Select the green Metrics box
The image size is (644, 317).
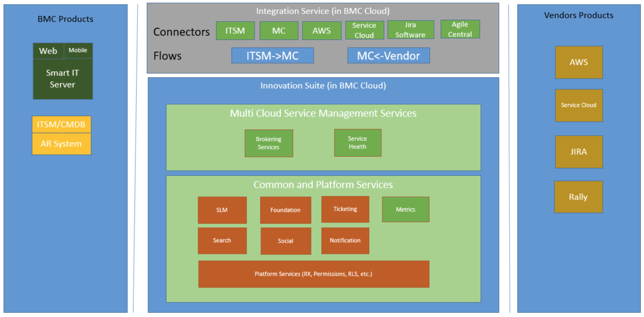(405, 209)
